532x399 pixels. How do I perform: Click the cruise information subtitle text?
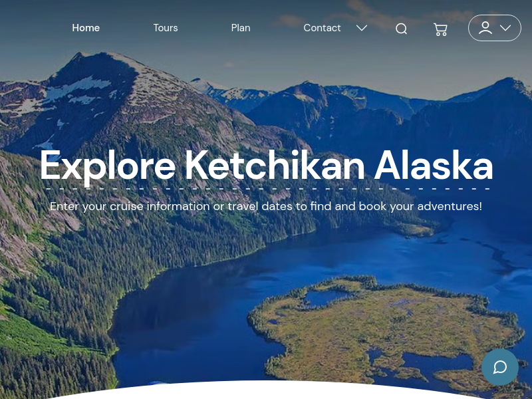(x=266, y=206)
